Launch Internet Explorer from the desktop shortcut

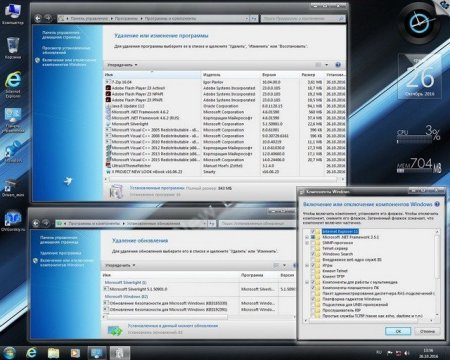[13, 84]
